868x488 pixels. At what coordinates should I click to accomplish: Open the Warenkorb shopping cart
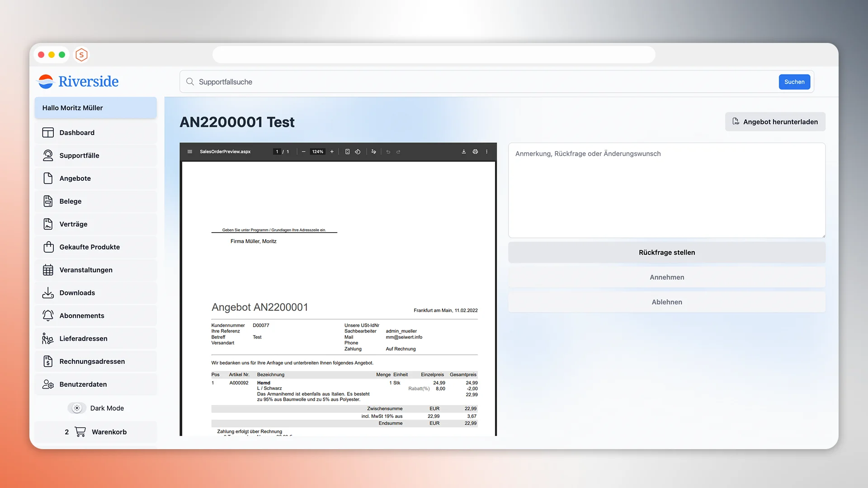(96, 432)
